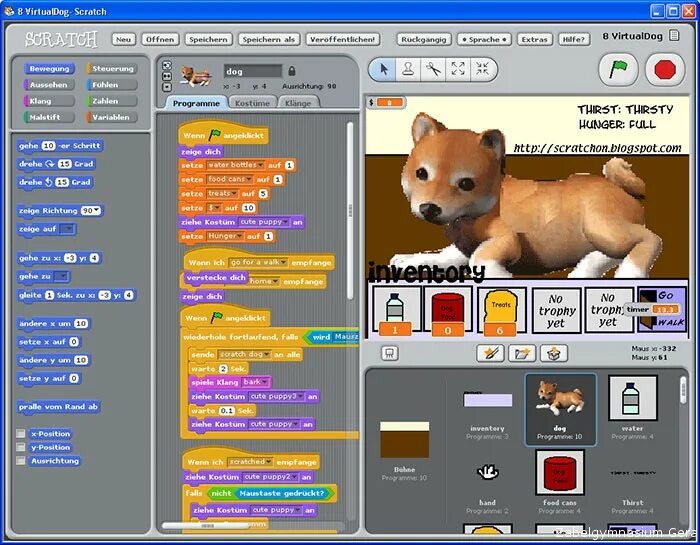This screenshot has width=700, height=545.
Task: Open target dropdown in zeige auf block
Action: point(67,229)
